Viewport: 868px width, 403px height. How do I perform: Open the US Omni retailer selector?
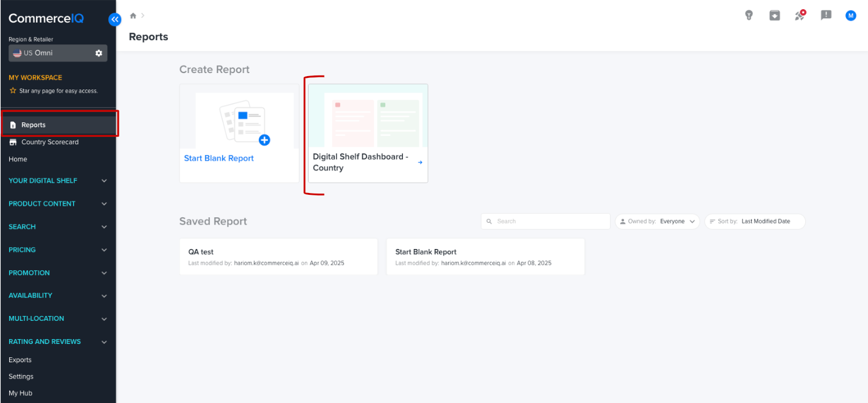pos(58,53)
